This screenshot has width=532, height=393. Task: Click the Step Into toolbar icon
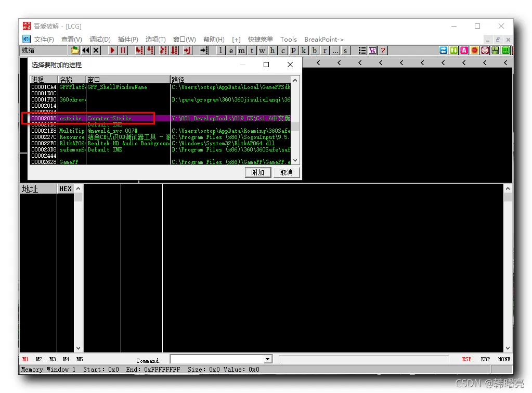click(x=139, y=50)
